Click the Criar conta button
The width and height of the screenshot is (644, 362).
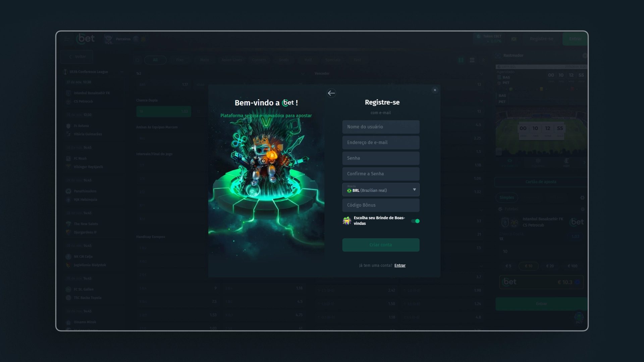[381, 245]
